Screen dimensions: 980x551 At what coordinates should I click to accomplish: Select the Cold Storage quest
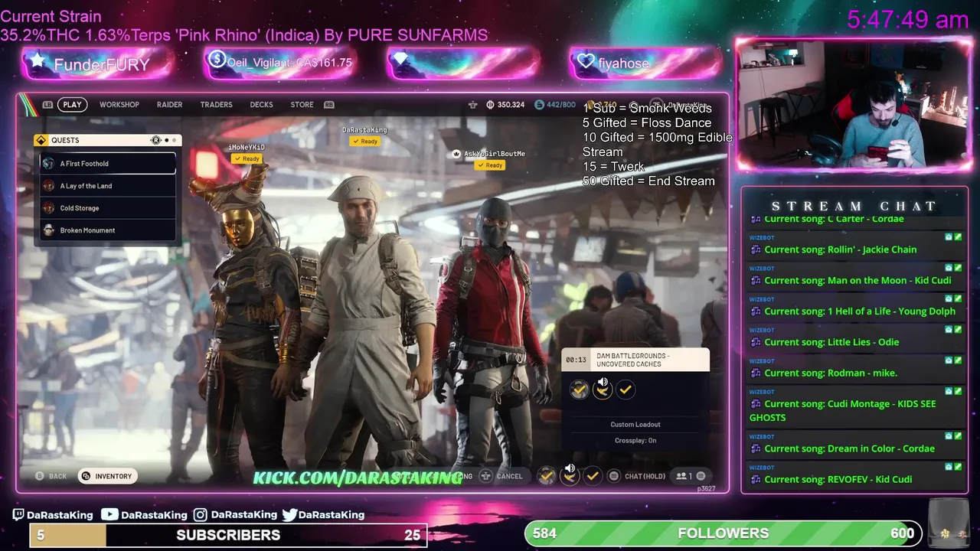click(108, 208)
